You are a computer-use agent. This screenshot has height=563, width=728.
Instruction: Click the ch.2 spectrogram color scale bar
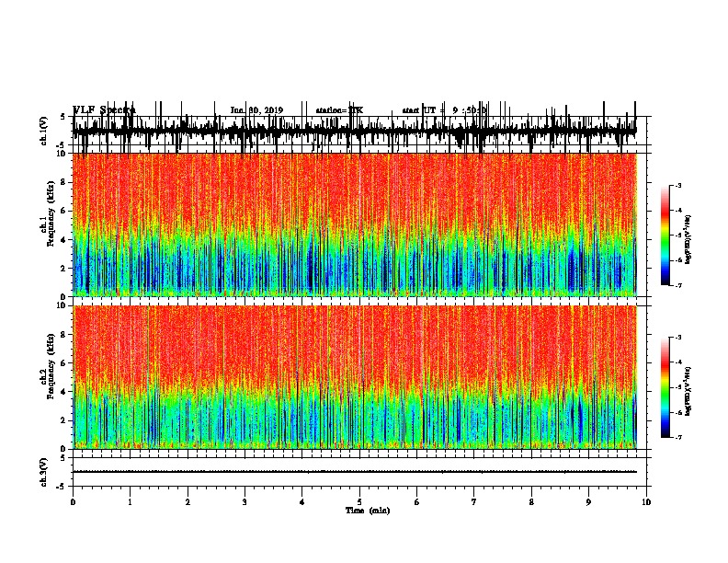click(665, 387)
